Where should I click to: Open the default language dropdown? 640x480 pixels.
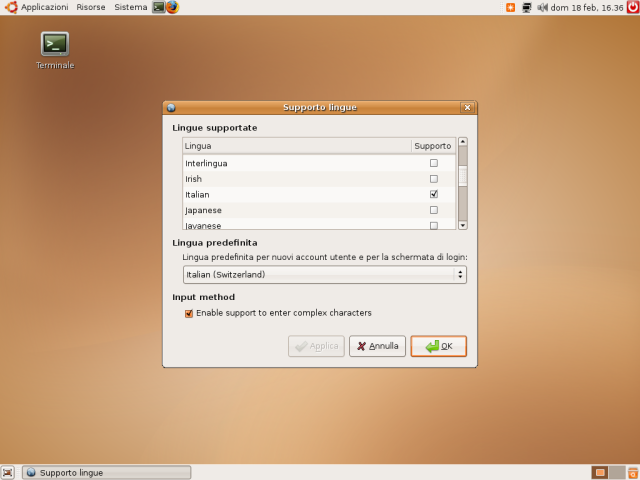pyautogui.click(x=325, y=274)
